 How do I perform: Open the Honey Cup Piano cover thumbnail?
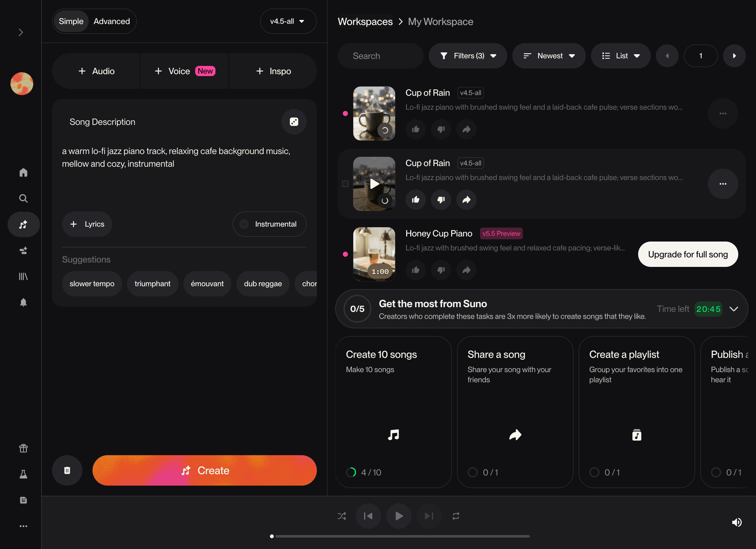pos(374,254)
